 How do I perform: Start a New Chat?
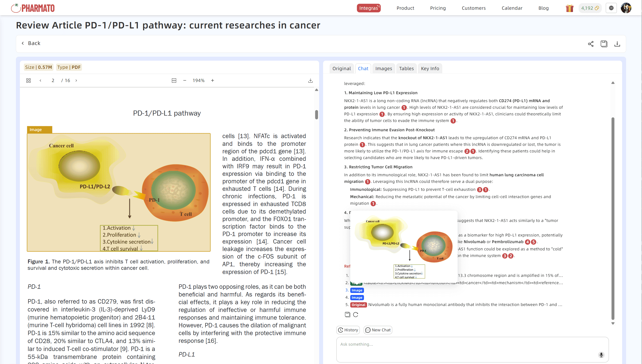tap(378, 330)
